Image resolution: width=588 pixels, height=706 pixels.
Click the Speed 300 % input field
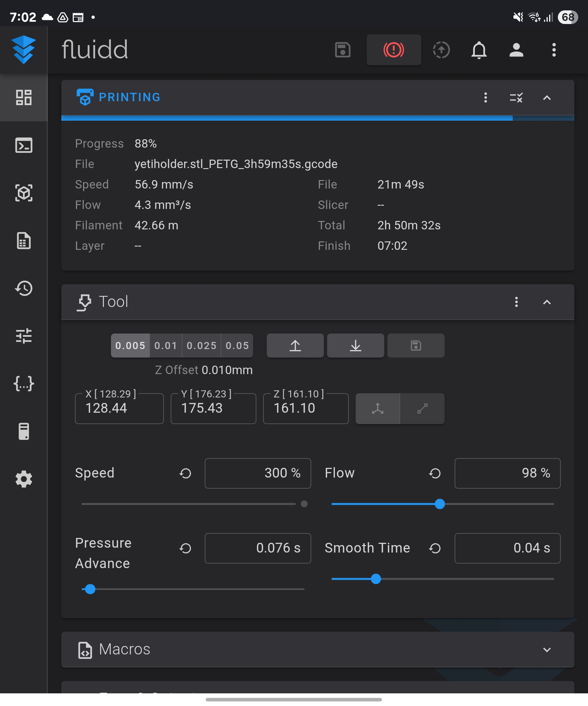(258, 473)
